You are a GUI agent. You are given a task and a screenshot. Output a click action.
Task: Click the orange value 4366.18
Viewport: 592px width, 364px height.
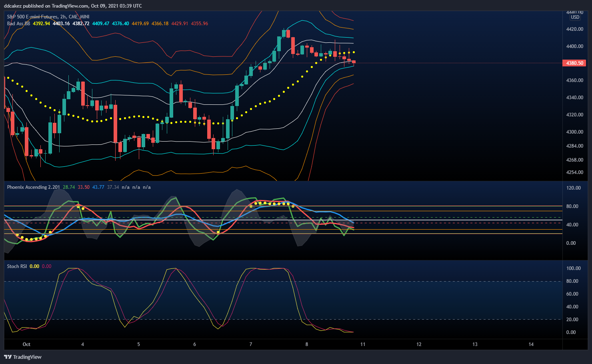tap(160, 24)
